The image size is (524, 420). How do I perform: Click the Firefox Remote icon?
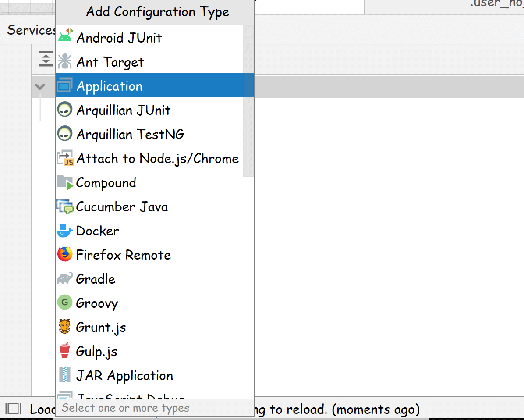tap(65, 255)
